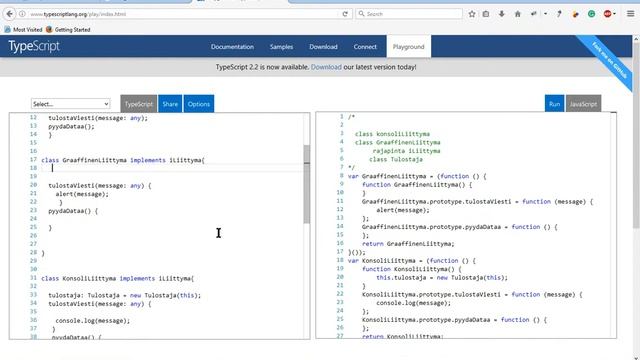Click the Share button

(x=170, y=104)
